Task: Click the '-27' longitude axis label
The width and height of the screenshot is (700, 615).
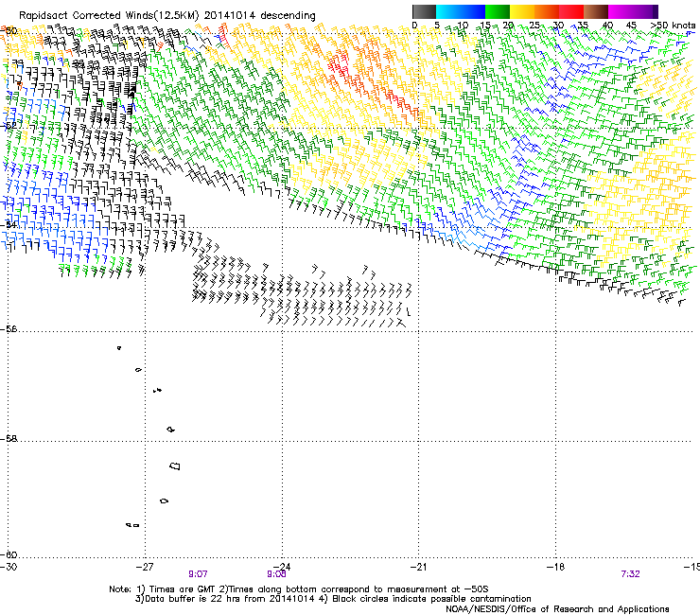Action: pos(145,567)
